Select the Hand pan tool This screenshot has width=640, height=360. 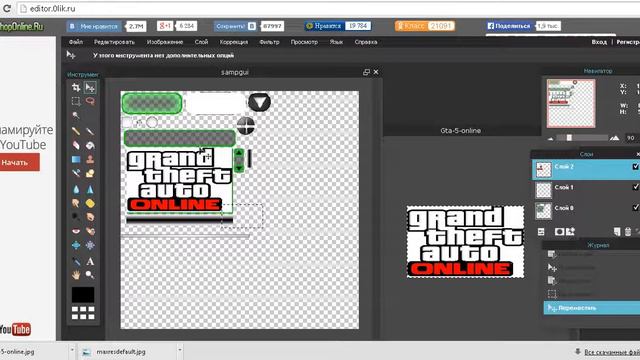76,275
